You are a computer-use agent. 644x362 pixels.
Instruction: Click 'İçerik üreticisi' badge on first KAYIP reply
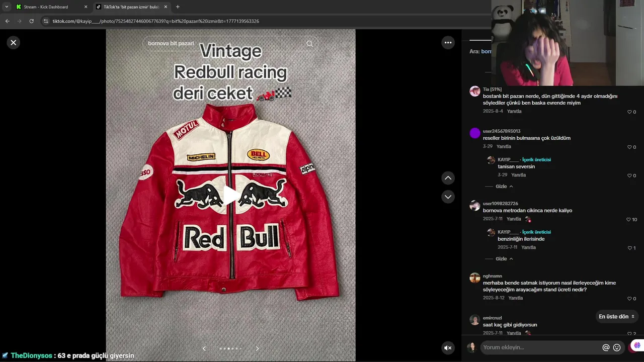pos(536,159)
